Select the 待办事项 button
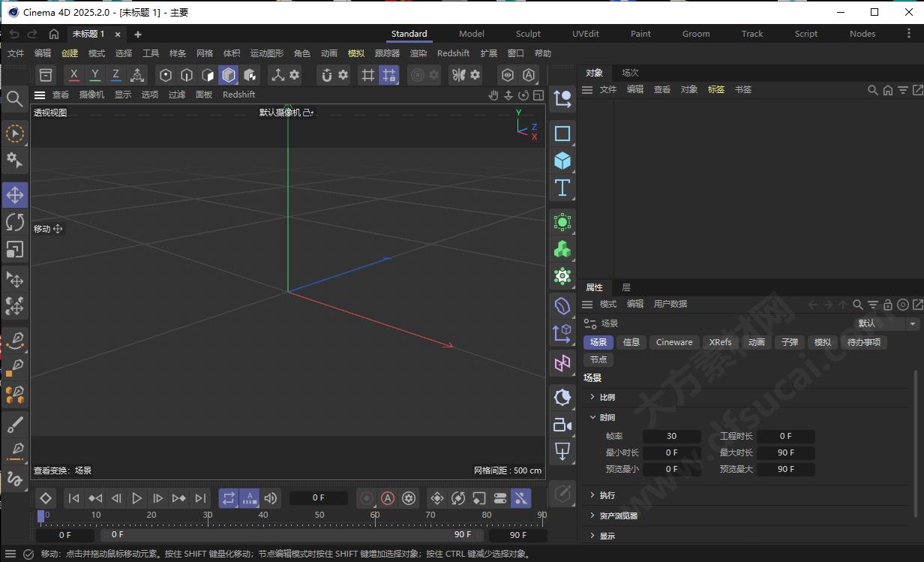The image size is (924, 562). tap(864, 342)
